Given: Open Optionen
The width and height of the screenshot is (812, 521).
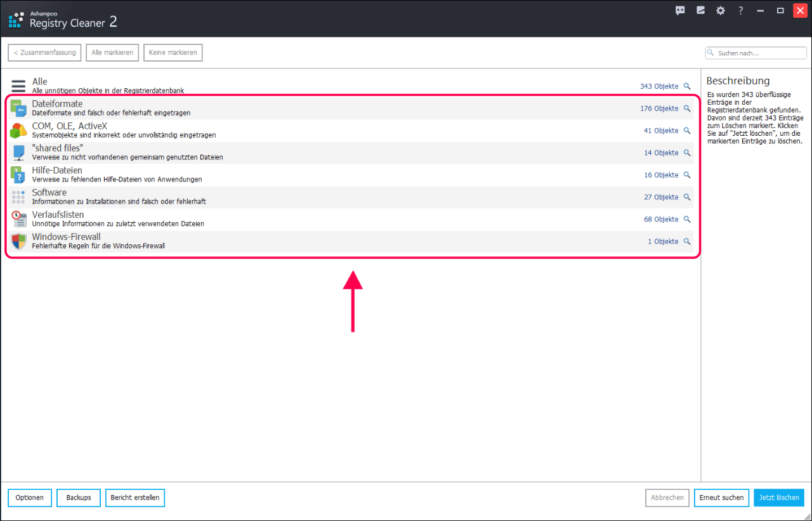Looking at the screenshot, I should point(30,498).
